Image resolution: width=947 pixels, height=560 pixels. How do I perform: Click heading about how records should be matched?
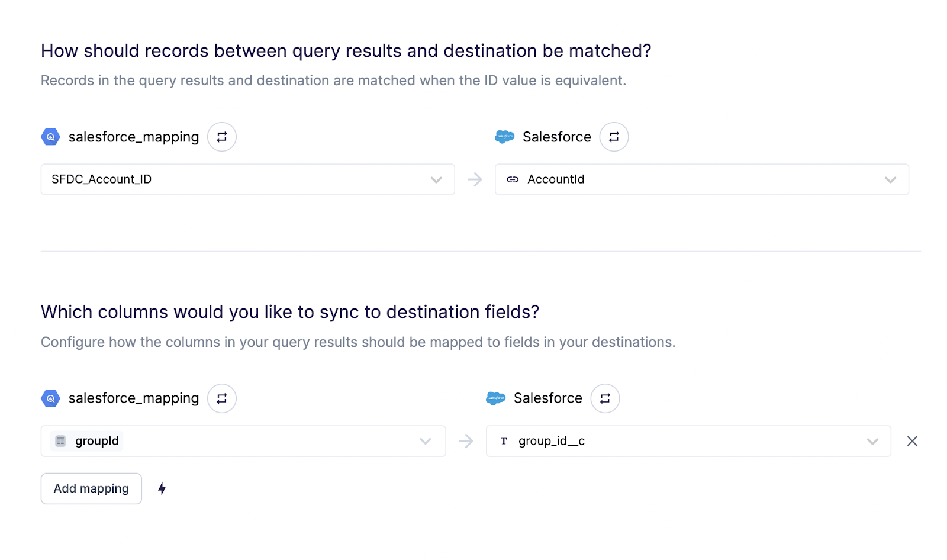pos(346,51)
